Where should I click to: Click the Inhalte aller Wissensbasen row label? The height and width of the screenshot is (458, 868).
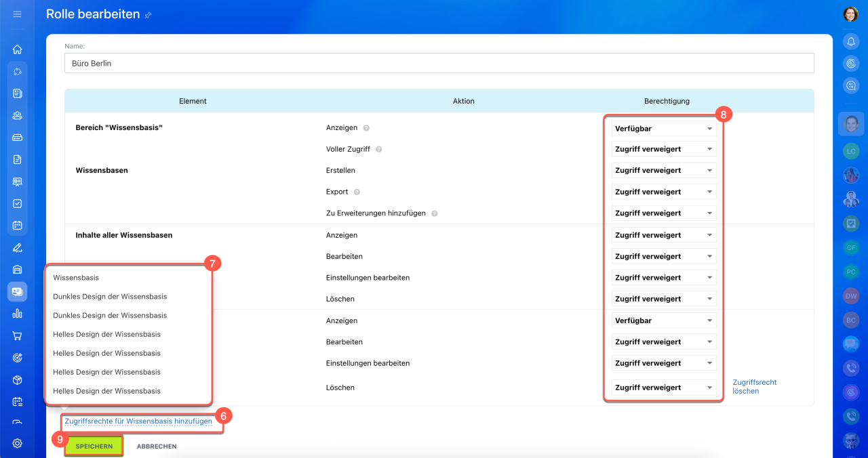[x=124, y=235]
